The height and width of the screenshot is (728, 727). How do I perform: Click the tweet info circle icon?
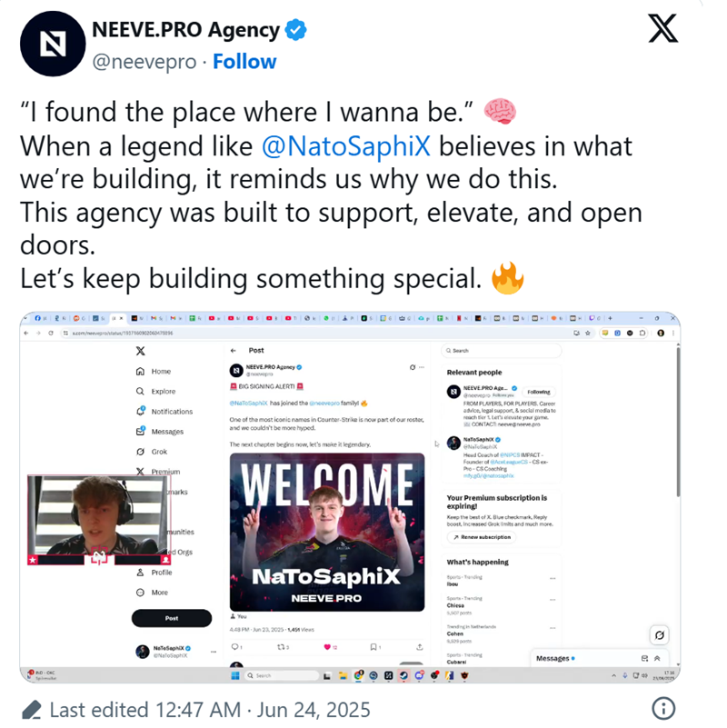[663, 709]
